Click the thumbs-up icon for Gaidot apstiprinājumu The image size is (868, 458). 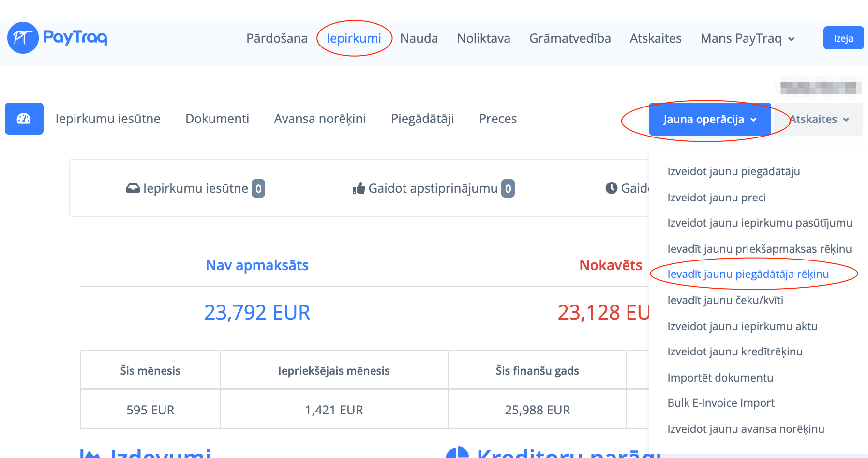359,188
